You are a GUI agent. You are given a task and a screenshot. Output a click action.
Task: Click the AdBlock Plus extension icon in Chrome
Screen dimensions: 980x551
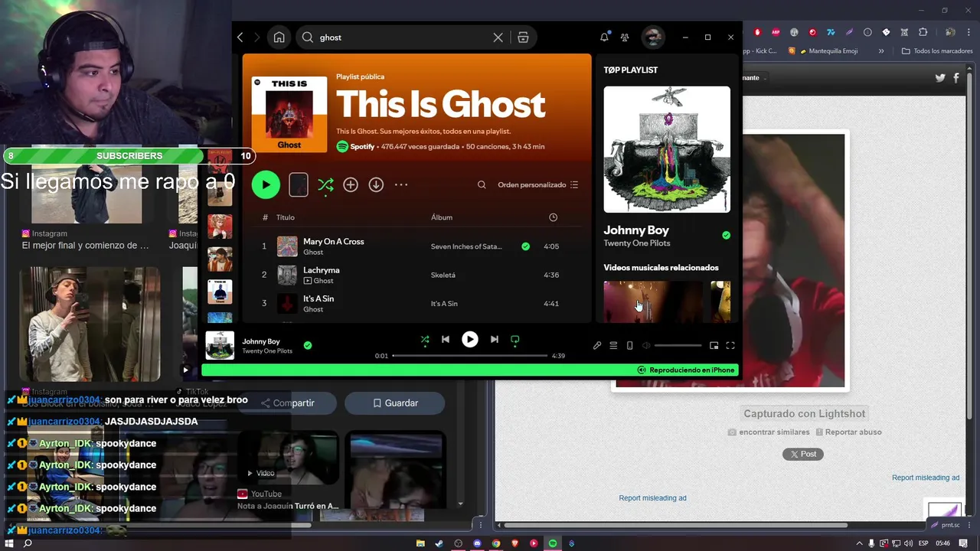click(776, 32)
